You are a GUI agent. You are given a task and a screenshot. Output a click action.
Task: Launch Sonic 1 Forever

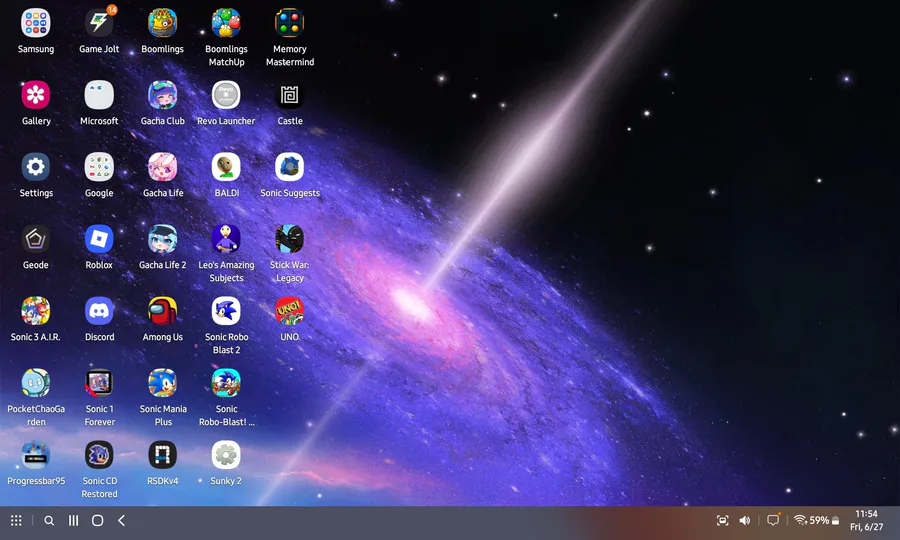click(x=99, y=383)
